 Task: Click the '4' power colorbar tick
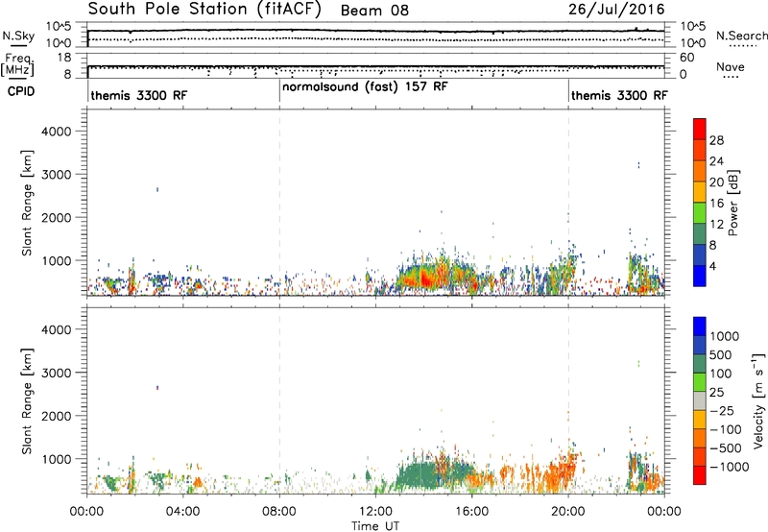click(713, 266)
